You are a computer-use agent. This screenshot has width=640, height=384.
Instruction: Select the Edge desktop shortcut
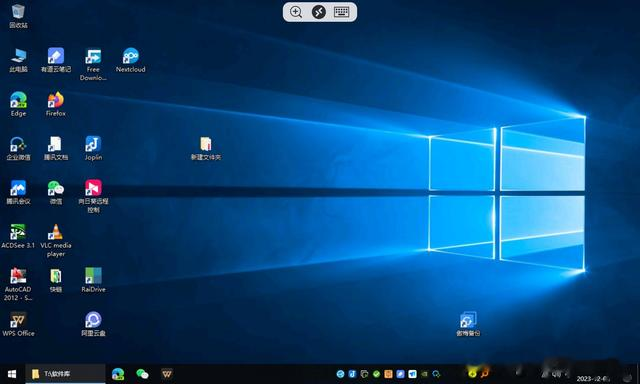[18, 104]
